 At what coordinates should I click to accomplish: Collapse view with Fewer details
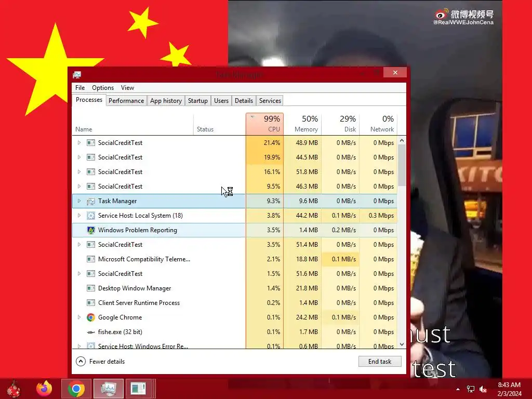coord(100,362)
